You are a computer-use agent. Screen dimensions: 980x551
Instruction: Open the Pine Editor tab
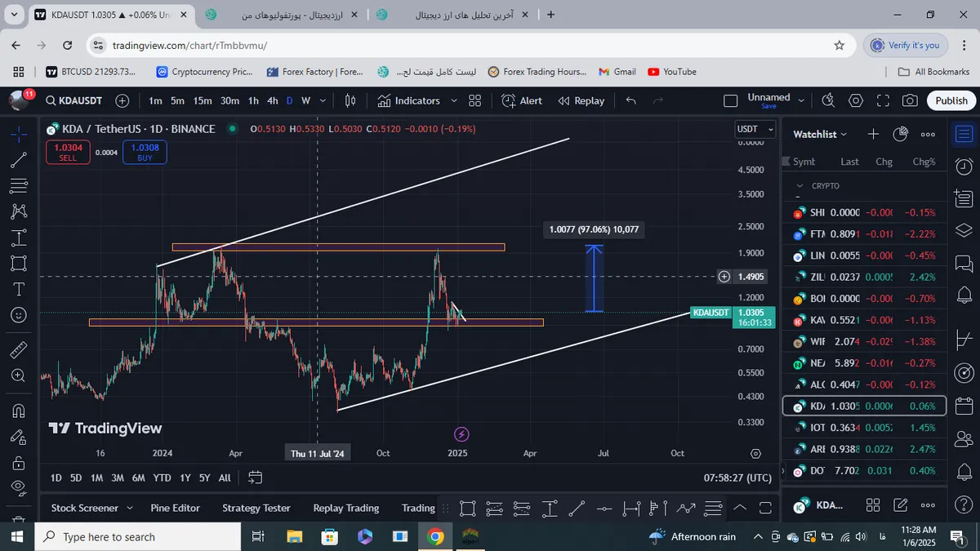175,508
